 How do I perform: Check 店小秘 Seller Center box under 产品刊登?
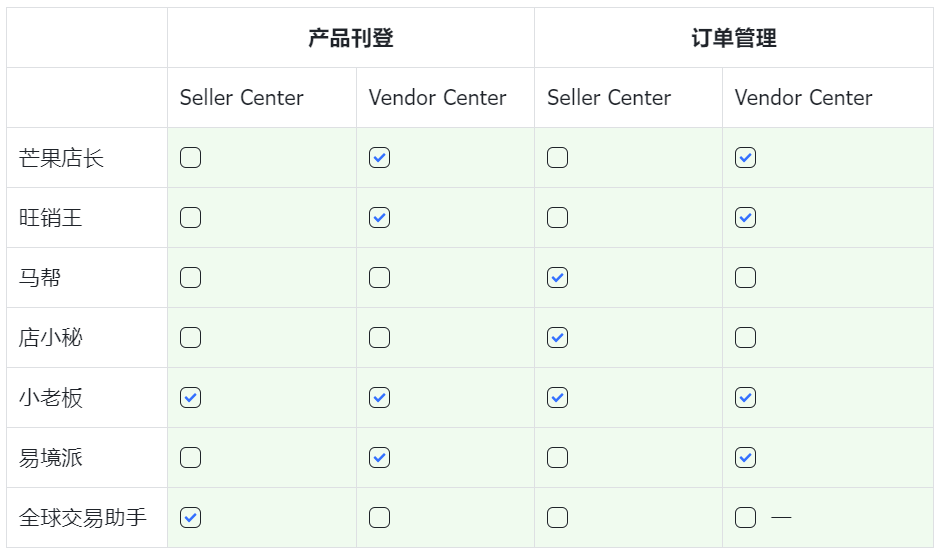(190, 337)
